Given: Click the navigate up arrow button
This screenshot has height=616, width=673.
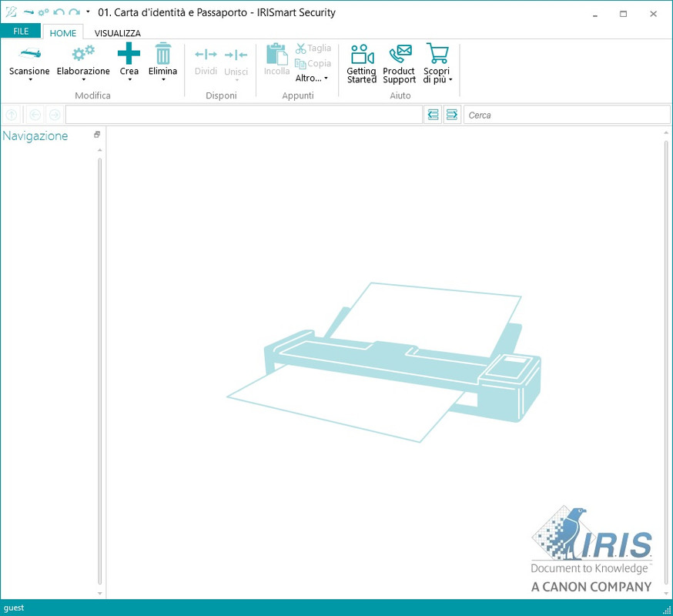Looking at the screenshot, I should (12, 115).
